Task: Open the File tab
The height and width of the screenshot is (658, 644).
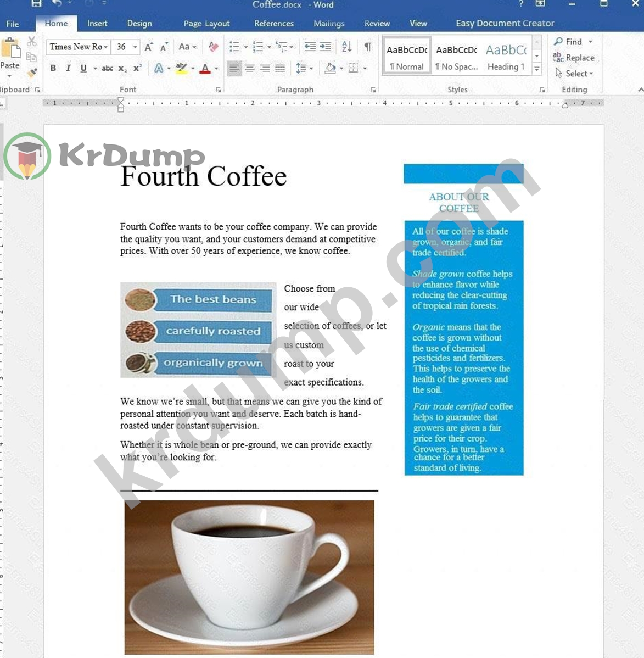Action: click(x=12, y=24)
